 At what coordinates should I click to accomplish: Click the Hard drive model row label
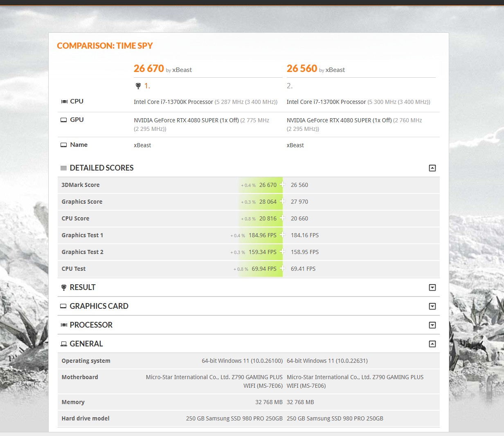click(85, 418)
